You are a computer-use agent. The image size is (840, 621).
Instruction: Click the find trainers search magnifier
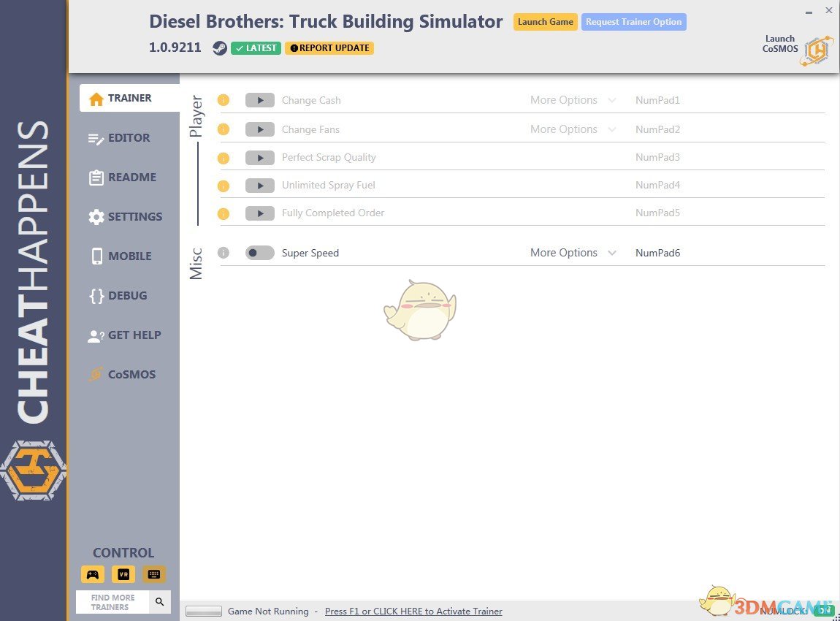159,602
